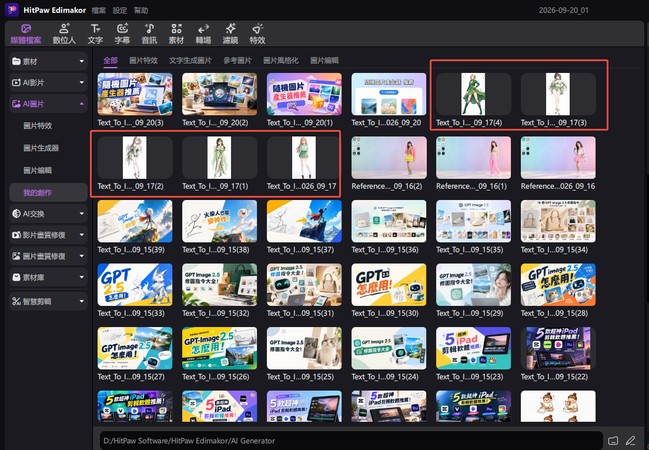Click the HitPaw Edimakor logo icon
Image resolution: width=649 pixels, height=450 pixels.
pos(12,10)
